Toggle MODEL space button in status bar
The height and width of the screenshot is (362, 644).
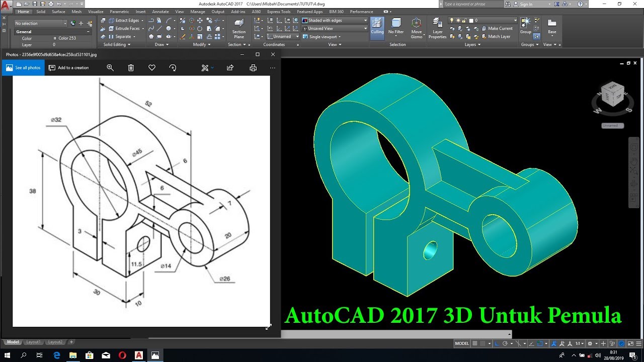pyautogui.click(x=462, y=343)
